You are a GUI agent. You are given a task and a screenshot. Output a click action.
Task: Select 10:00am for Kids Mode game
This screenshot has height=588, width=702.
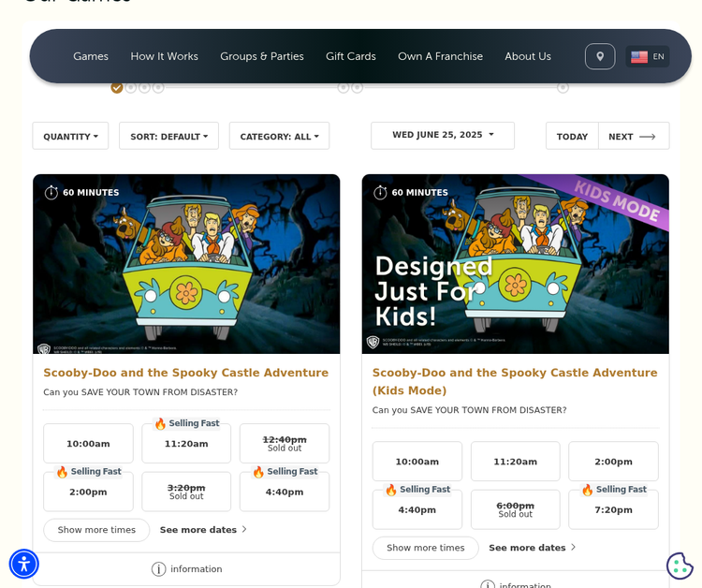[417, 462]
